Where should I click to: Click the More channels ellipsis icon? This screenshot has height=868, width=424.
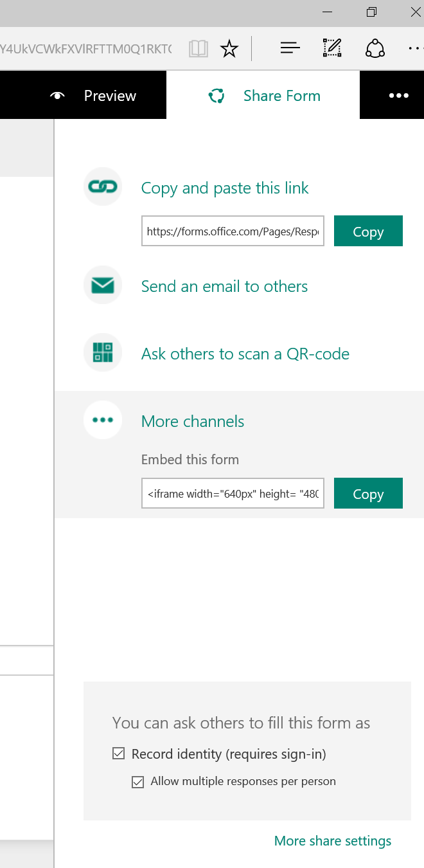click(x=103, y=420)
